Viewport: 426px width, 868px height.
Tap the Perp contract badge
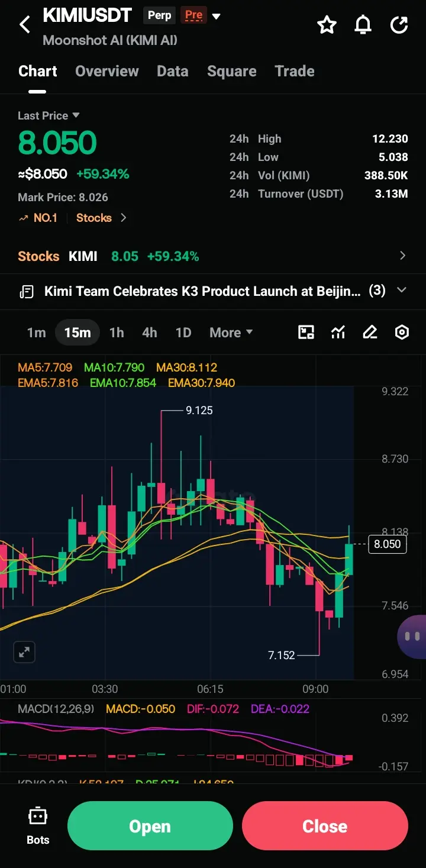(x=160, y=15)
